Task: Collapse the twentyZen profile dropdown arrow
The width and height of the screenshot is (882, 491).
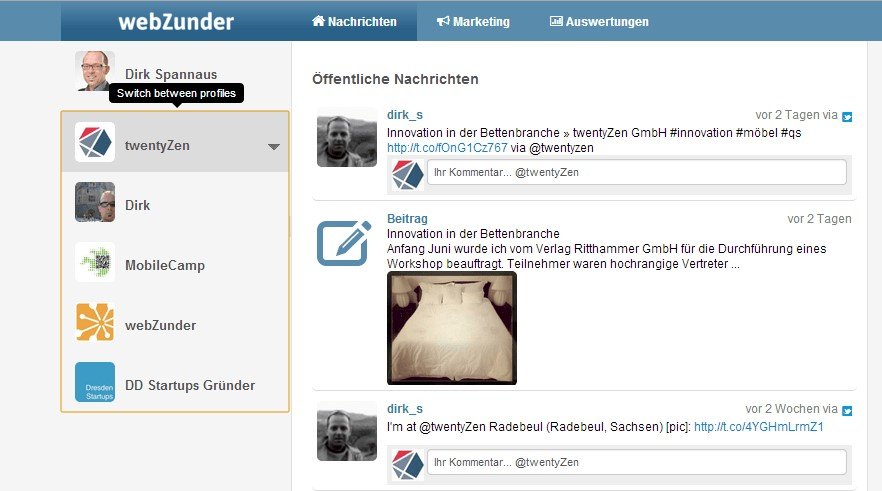Action: (x=273, y=147)
